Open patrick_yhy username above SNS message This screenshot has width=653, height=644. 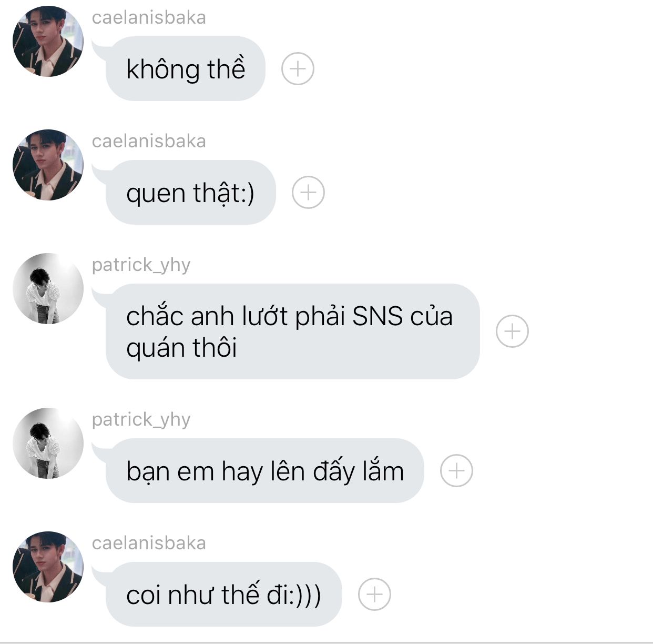tap(141, 265)
